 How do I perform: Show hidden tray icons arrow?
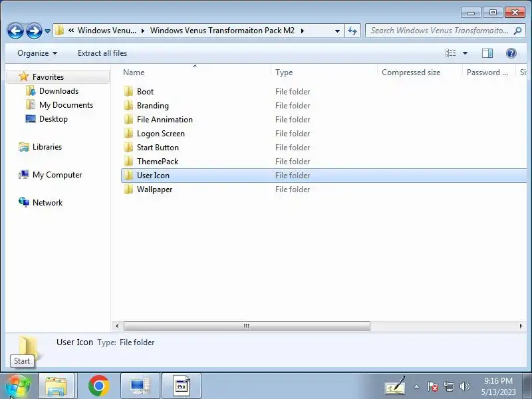[x=417, y=386]
